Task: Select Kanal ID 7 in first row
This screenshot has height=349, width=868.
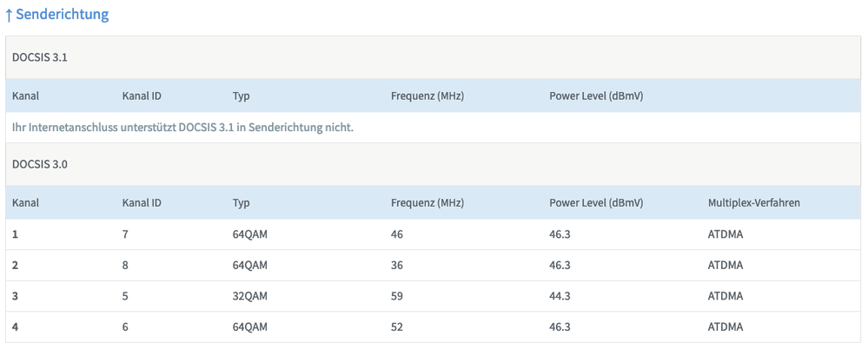Action: [126, 234]
